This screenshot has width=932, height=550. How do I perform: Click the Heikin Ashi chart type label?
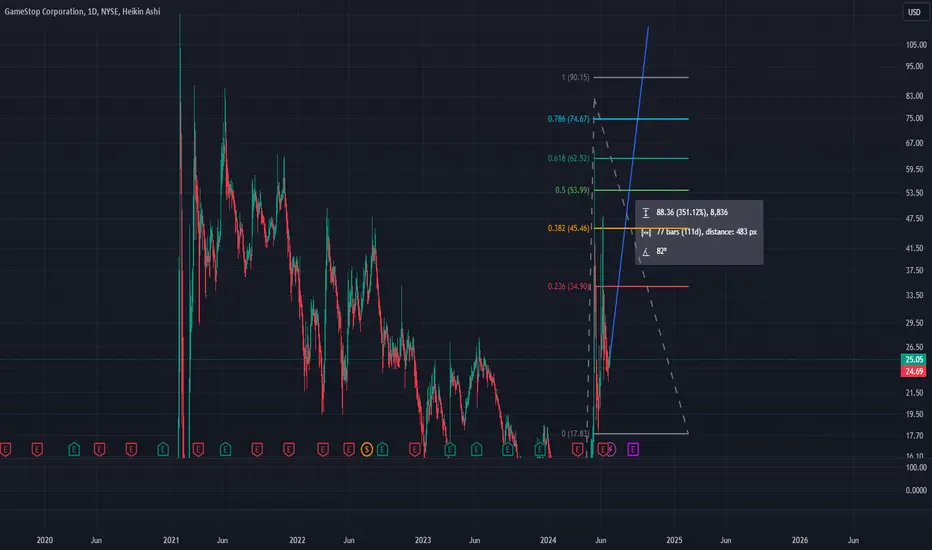pos(141,11)
